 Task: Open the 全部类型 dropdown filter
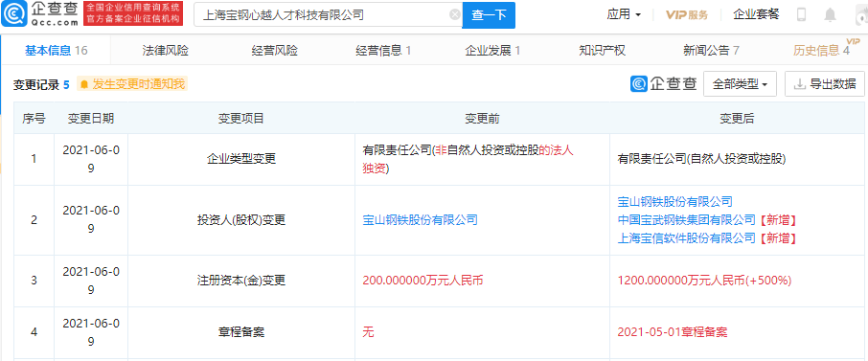741,83
